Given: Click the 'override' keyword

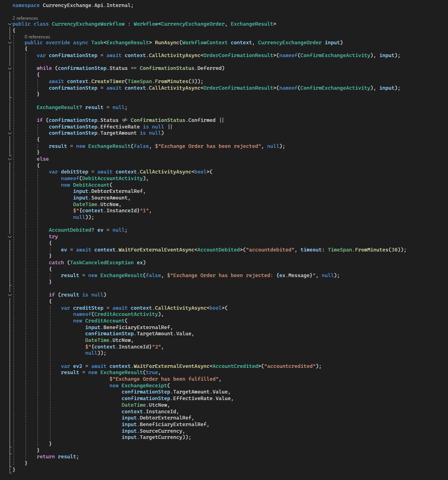Looking at the screenshot, I should (x=58, y=43).
